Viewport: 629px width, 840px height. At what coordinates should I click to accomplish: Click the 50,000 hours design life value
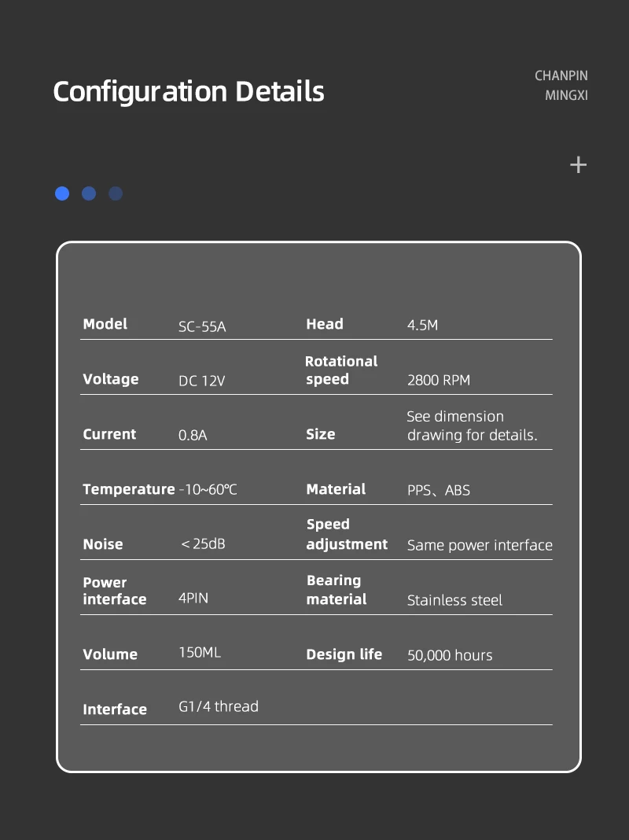click(x=450, y=655)
